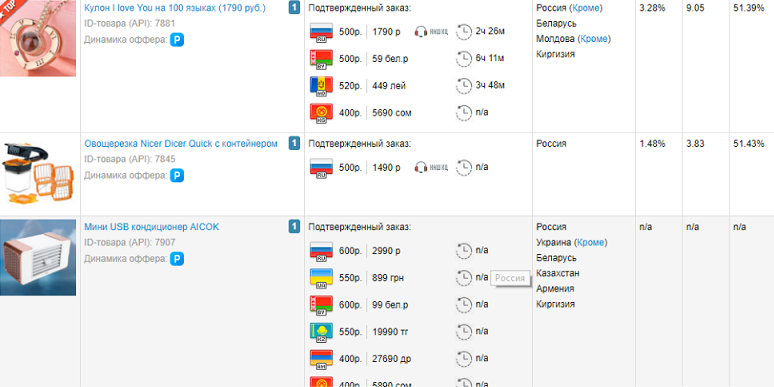Open Мини USB кондиционер AICOK link

(152, 227)
